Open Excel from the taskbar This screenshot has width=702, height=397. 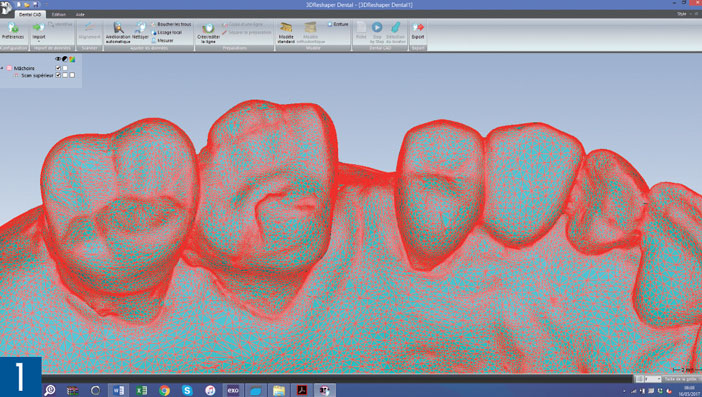141,390
